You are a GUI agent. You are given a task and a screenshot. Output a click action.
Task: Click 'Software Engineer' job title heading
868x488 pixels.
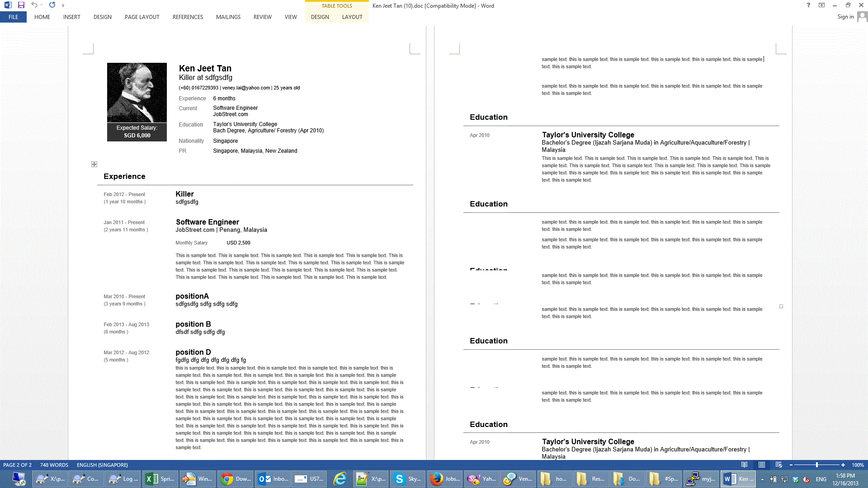[207, 222]
